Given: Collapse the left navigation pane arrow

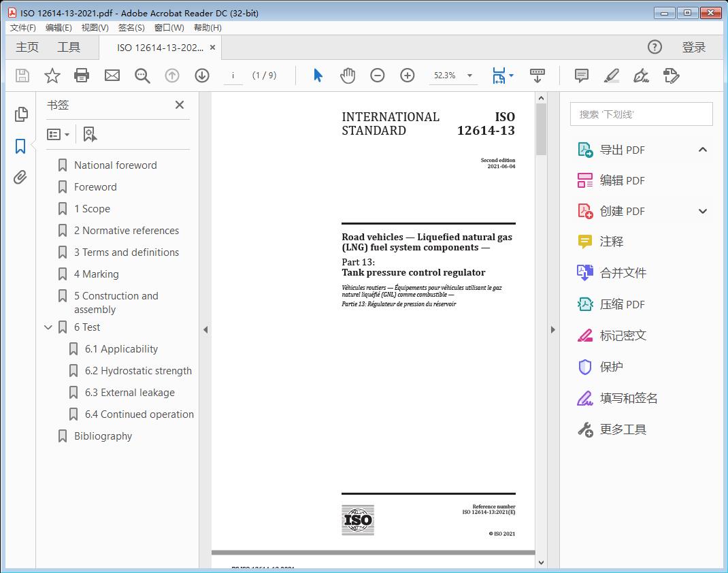Looking at the screenshot, I should (x=205, y=329).
